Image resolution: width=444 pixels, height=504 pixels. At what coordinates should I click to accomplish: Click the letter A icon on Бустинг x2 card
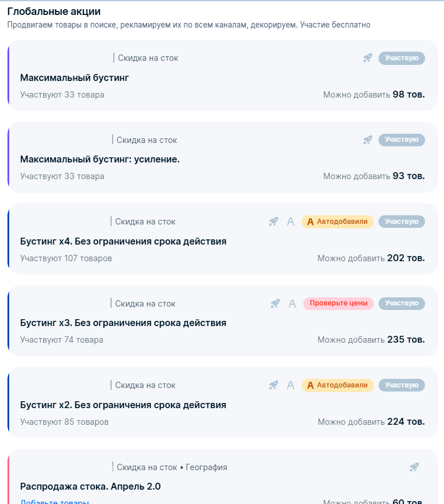[x=291, y=385]
